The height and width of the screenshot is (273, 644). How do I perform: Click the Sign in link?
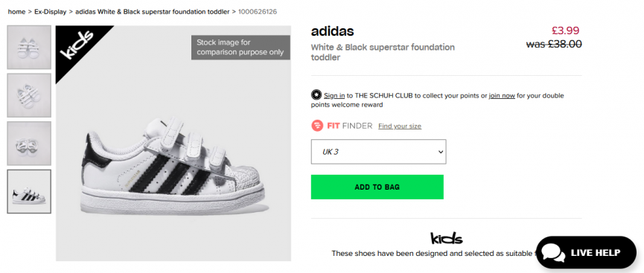[x=334, y=96]
